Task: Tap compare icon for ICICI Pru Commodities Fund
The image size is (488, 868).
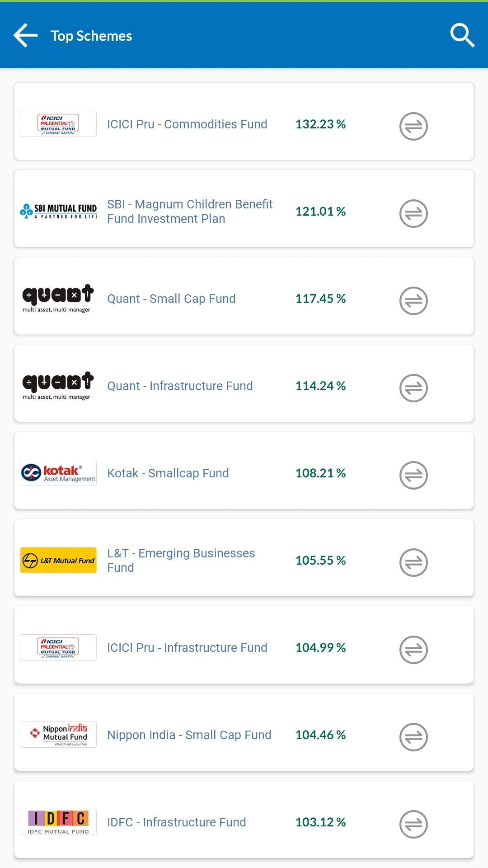Action: point(413,126)
